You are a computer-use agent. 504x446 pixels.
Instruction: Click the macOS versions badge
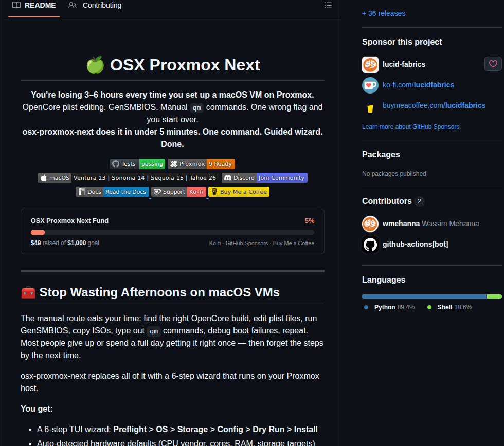click(x=129, y=178)
